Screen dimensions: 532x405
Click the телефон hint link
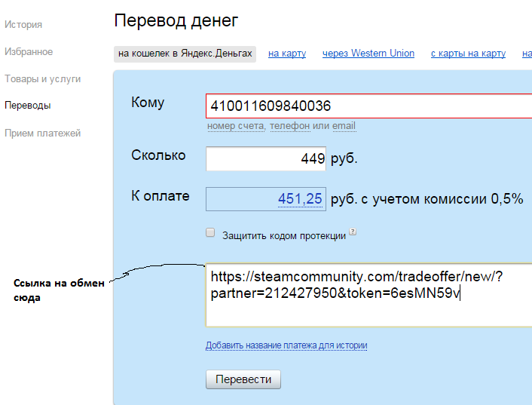pyautogui.click(x=290, y=126)
